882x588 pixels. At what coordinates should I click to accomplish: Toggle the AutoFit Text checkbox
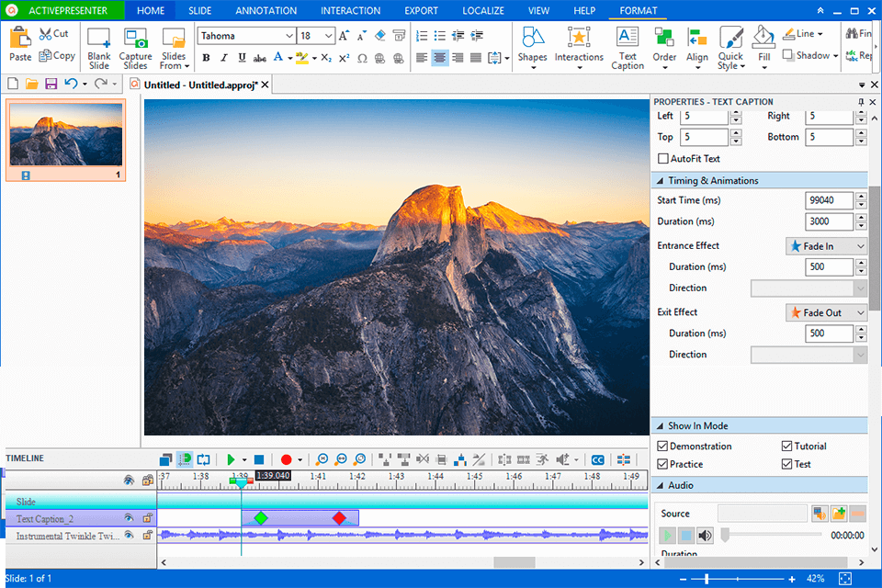663,159
